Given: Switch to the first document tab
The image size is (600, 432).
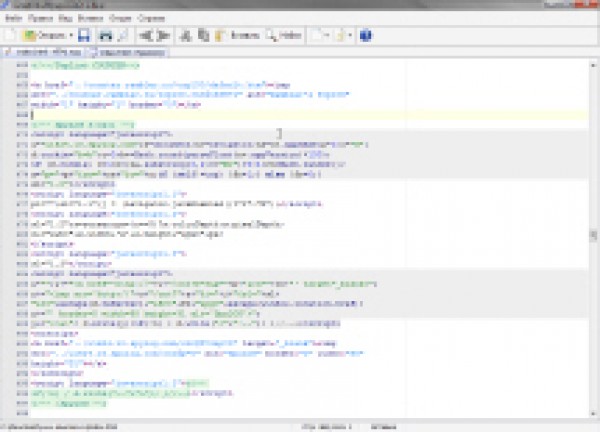Looking at the screenshot, I should pyautogui.click(x=44, y=52).
